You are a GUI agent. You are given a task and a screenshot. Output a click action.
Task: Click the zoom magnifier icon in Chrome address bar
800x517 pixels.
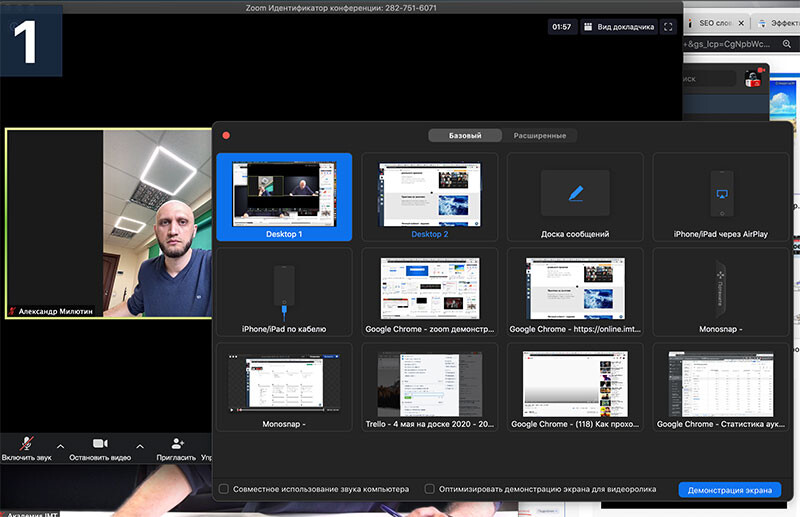click(x=787, y=44)
